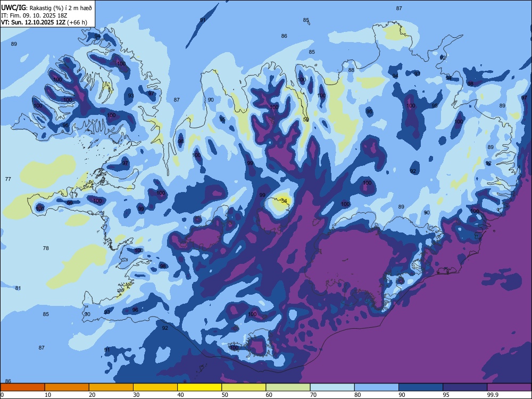Click the '10' tick label on the color scale
This screenshot has width=532, height=399.
[48, 395]
